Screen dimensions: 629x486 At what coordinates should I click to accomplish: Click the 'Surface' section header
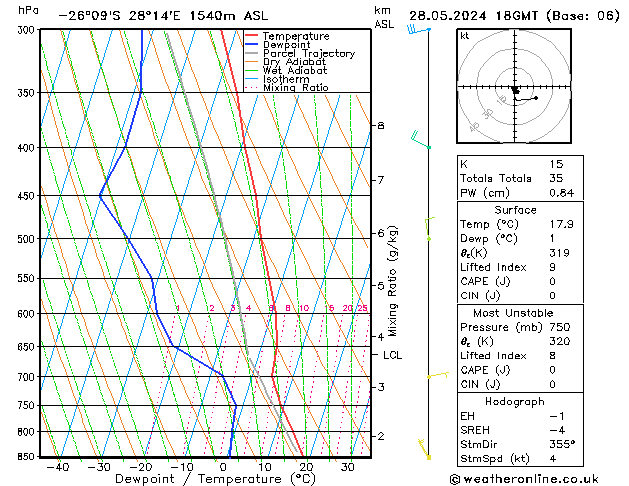coord(515,210)
